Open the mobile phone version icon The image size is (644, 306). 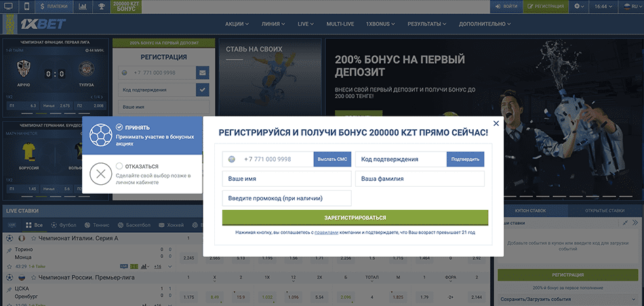(x=27, y=7)
